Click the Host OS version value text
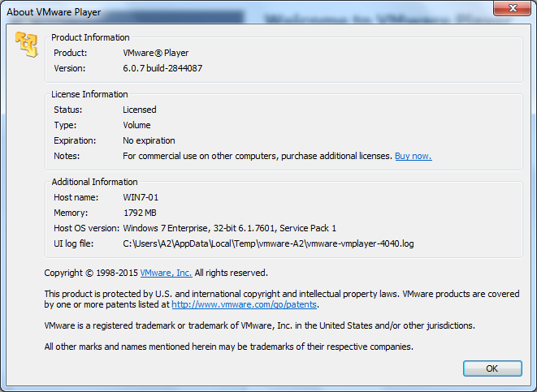Viewport: 537px width, 392px height. tap(229, 228)
